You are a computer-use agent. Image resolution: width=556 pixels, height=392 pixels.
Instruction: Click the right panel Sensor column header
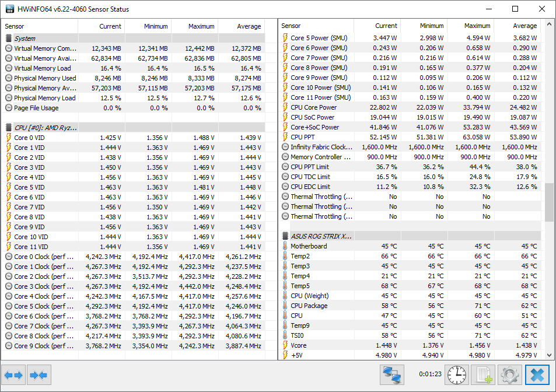coord(316,26)
